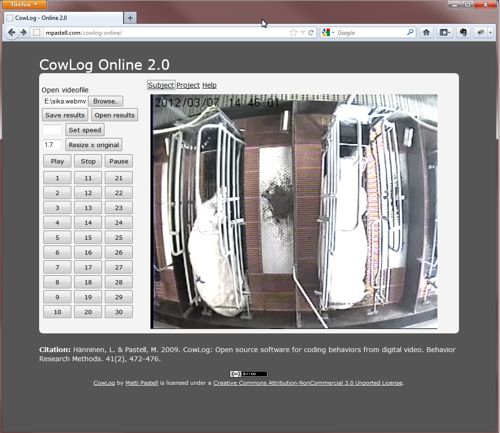Click the search magnifier icon

[x=410, y=32]
